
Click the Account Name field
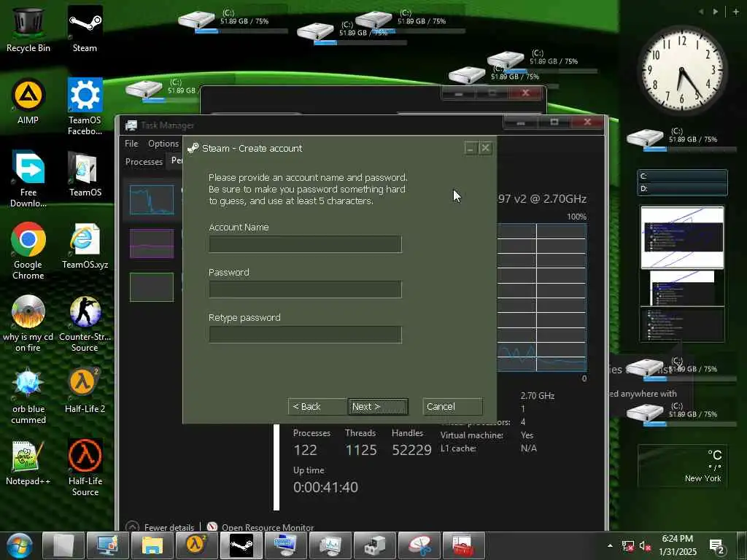[306, 244]
